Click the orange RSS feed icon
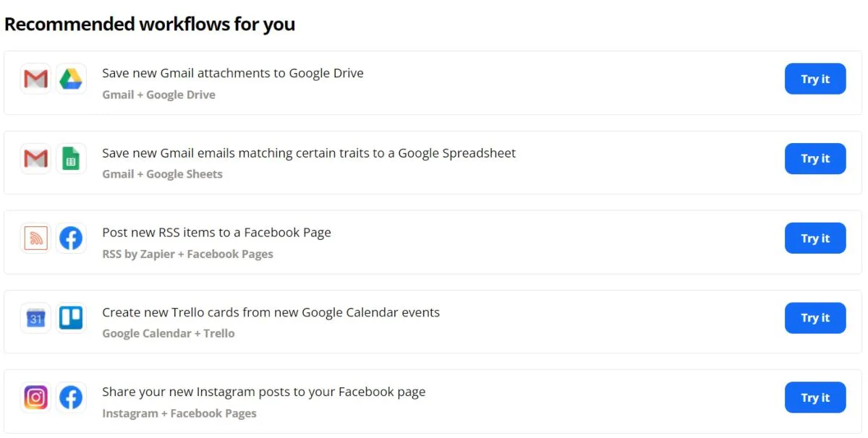 35,239
